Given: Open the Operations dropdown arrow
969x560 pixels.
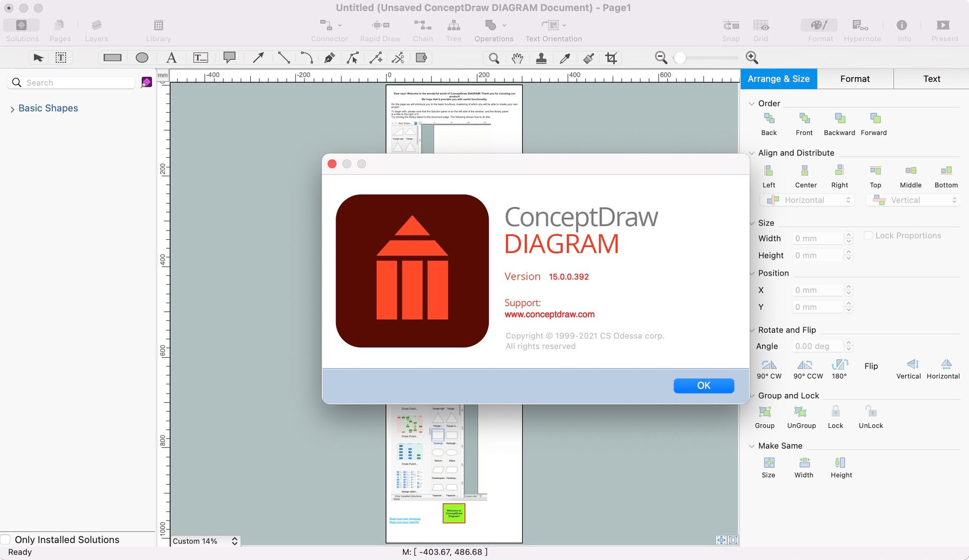Looking at the screenshot, I should (x=504, y=25).
